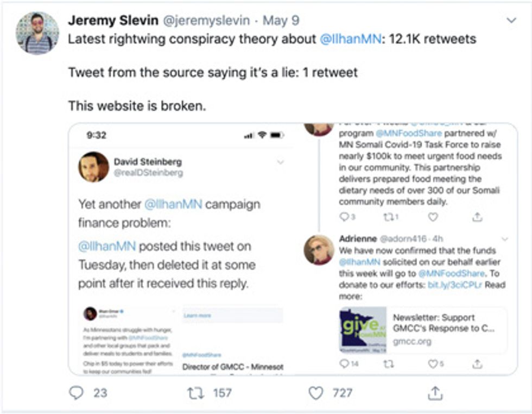Like the tweet with 727 likes
Screen dimensions: 532x414
click(316, 393)
